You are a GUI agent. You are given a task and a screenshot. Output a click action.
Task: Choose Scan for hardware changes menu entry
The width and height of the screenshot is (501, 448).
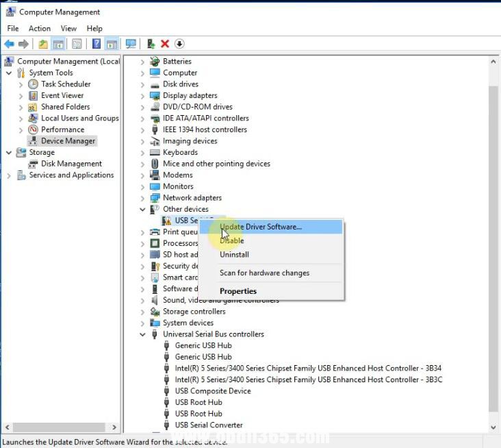(271, 273)
